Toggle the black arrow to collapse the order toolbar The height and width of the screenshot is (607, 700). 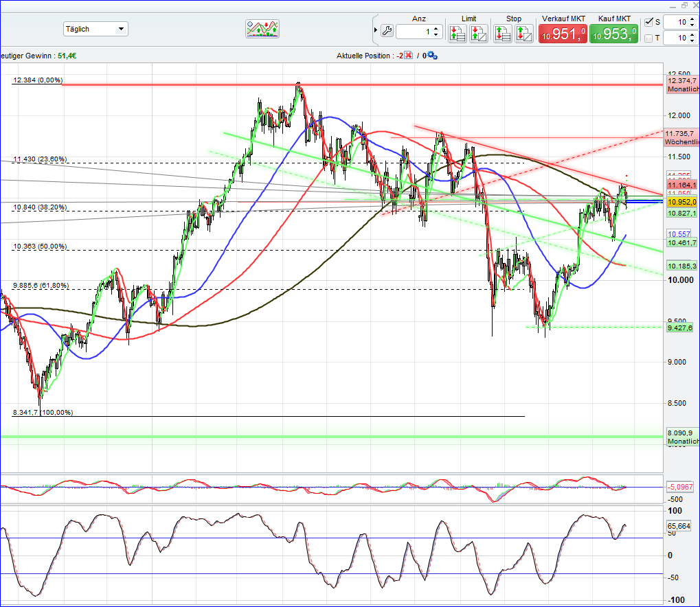(376, 30)
